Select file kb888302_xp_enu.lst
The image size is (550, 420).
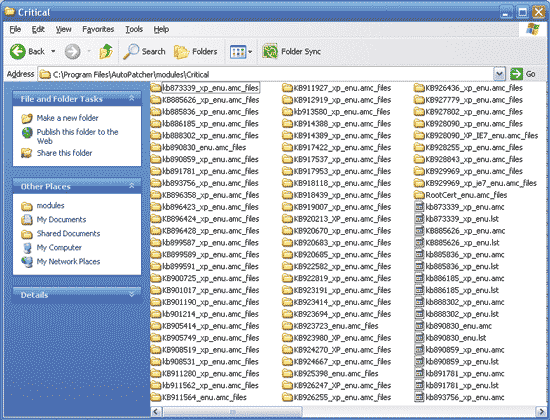[457, 314]
